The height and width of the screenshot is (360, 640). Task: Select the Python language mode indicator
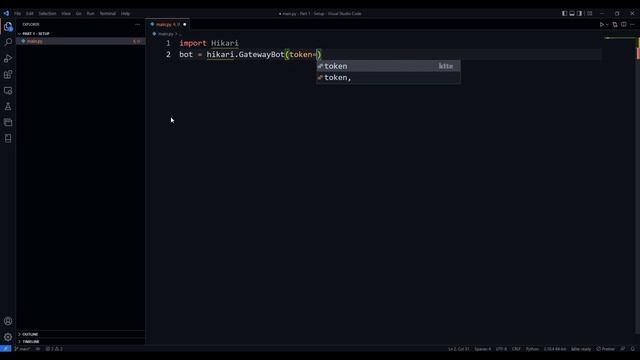pyautogui.click(x=532, y=349)
